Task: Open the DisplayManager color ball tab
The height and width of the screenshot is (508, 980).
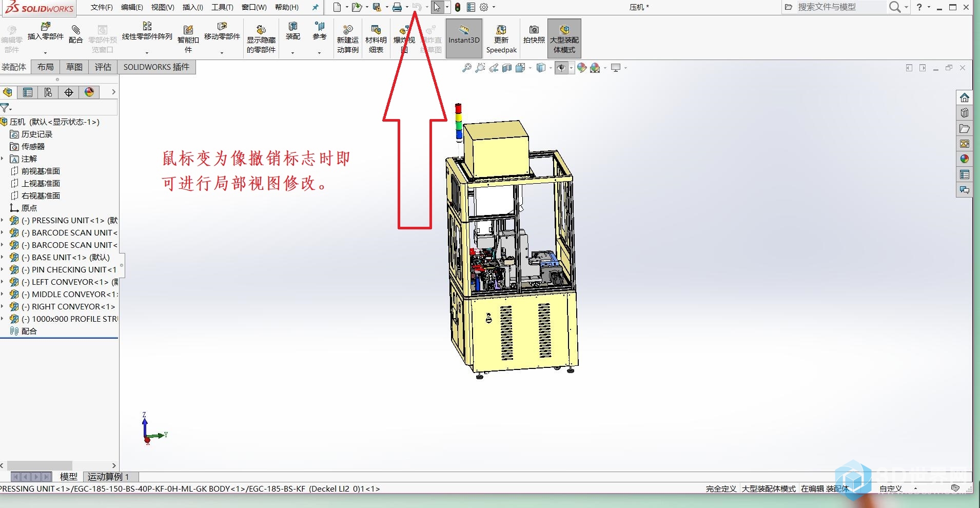Action: tap(89, 92)
